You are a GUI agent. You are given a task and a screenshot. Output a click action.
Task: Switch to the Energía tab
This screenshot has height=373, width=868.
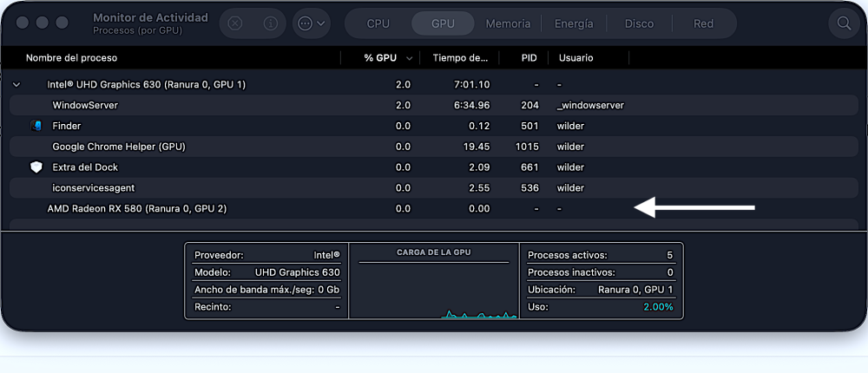tap(574, 23)
